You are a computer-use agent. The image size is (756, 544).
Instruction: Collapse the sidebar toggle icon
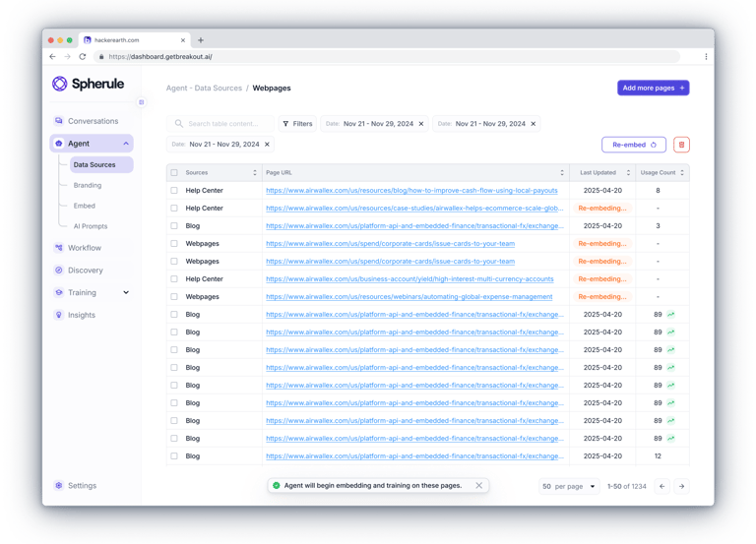(142, 102)
